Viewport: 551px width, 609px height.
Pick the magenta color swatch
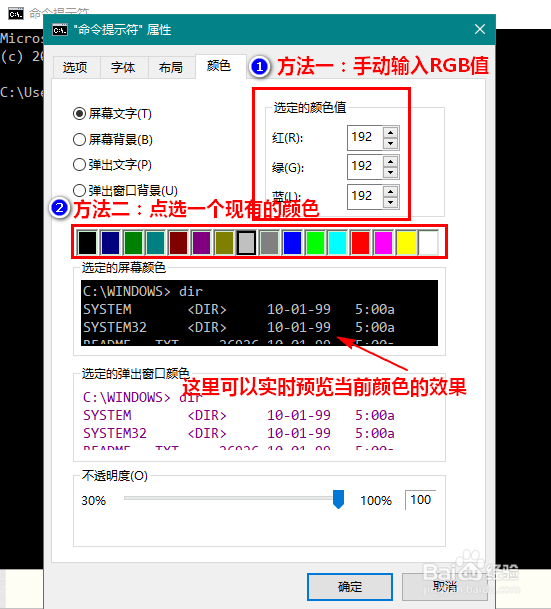(383, 242)
